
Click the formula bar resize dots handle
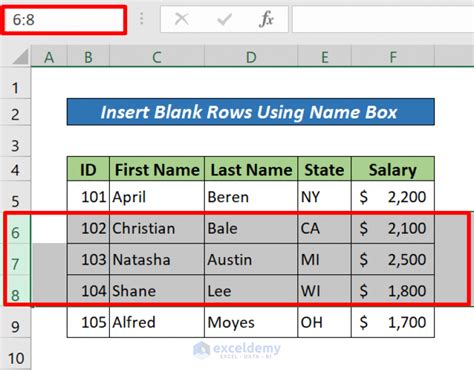click(x=142, y=19)
